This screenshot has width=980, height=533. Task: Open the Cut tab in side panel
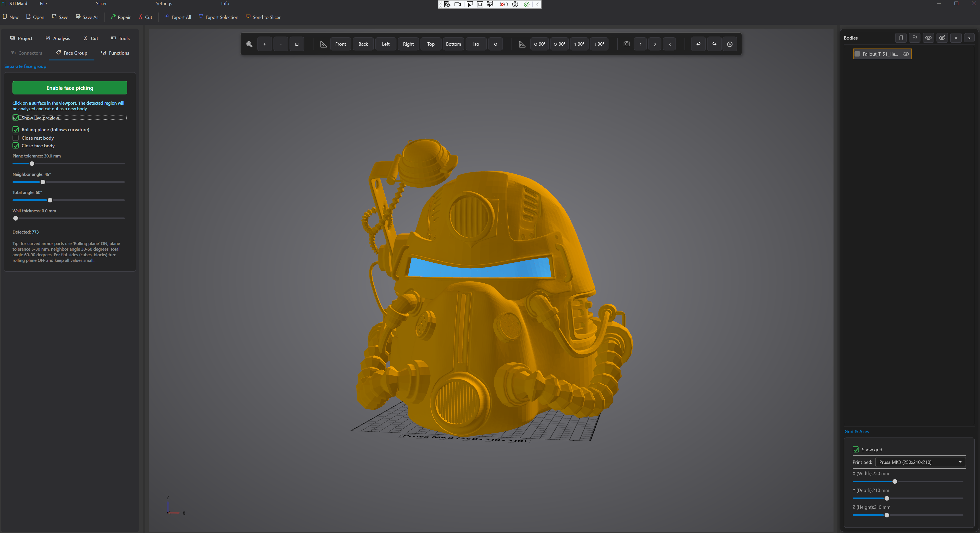click(91, 39)
